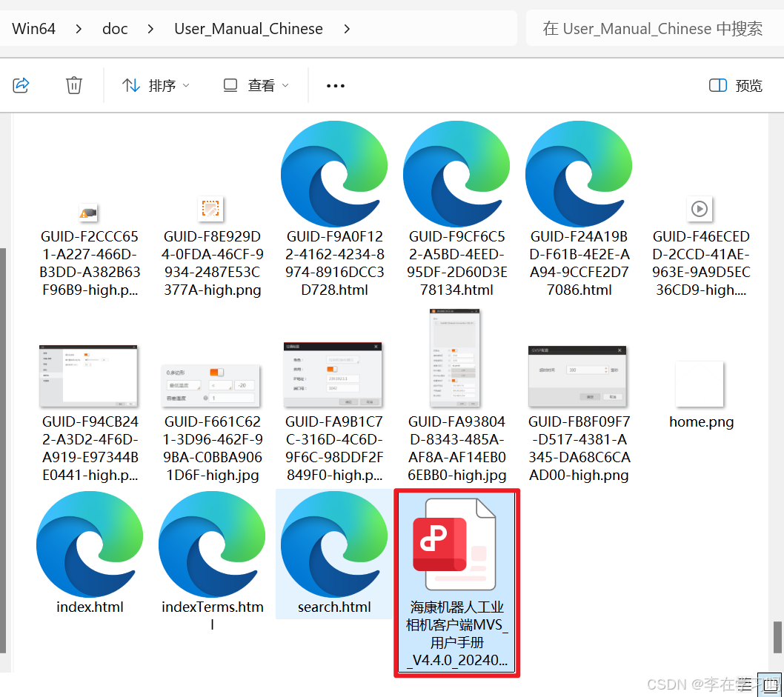784x697 pixels.
Task: Click the Delete trash can icon
Action: pyautogui.click(x=74, y=85)
